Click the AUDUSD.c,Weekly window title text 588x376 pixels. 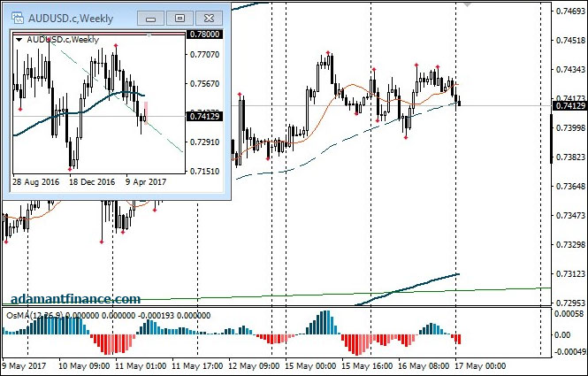(71, 19)
